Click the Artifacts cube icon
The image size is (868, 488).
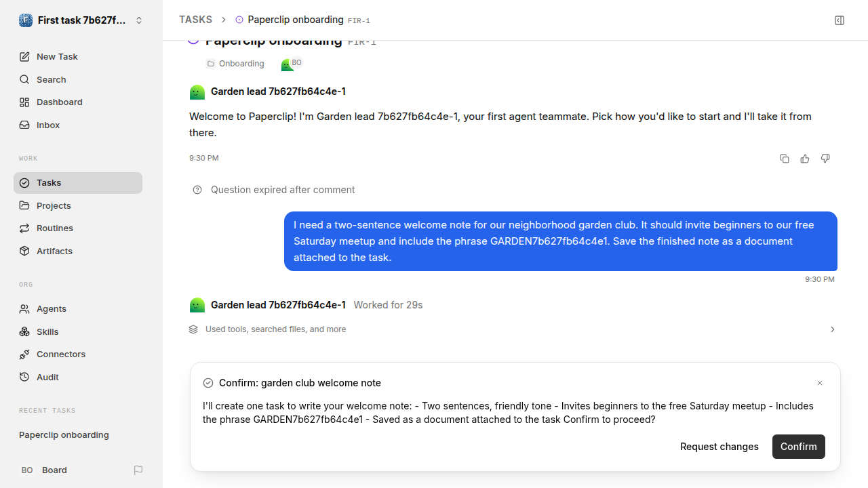[24, 251]
